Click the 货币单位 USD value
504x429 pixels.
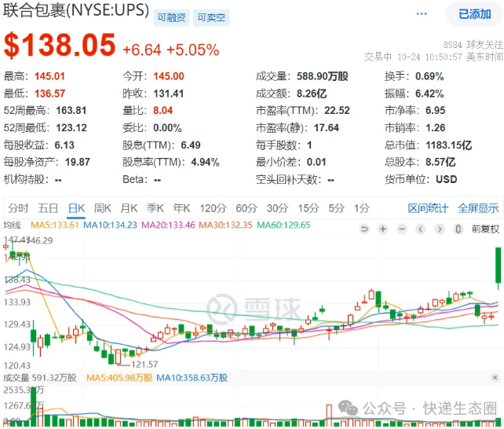[447, 179]
